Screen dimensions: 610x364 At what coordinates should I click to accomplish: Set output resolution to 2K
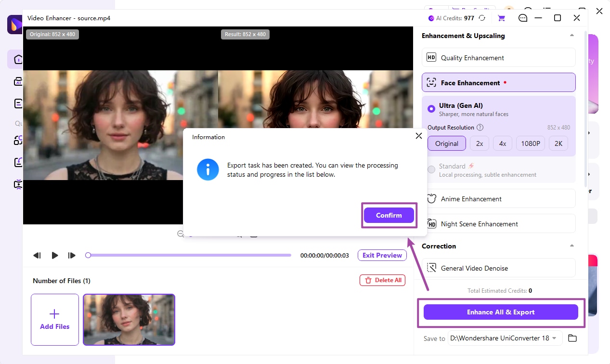pos(558,143)
